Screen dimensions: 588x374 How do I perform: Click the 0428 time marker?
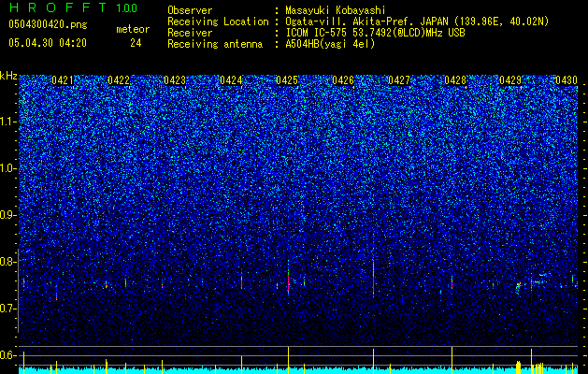pyautogui.click(x=455, y=80)
